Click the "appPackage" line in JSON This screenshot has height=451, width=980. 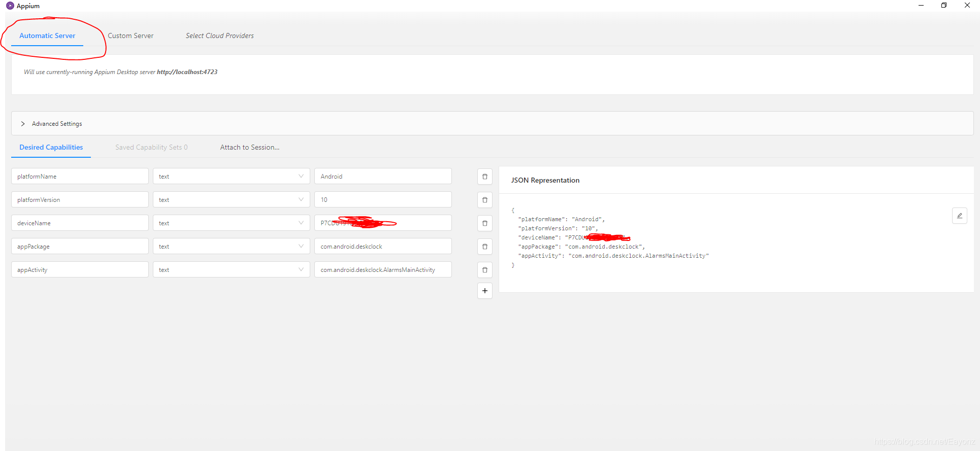point(581,247)
